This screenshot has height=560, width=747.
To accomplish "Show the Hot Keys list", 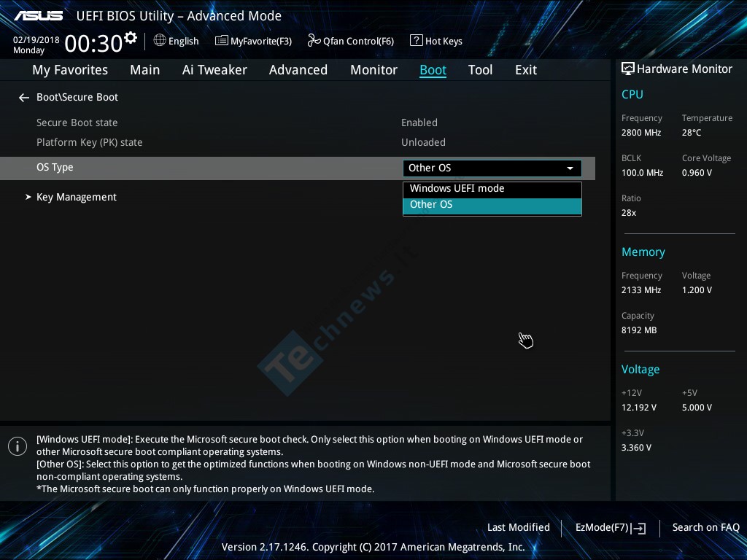I will tap(436, 41).
